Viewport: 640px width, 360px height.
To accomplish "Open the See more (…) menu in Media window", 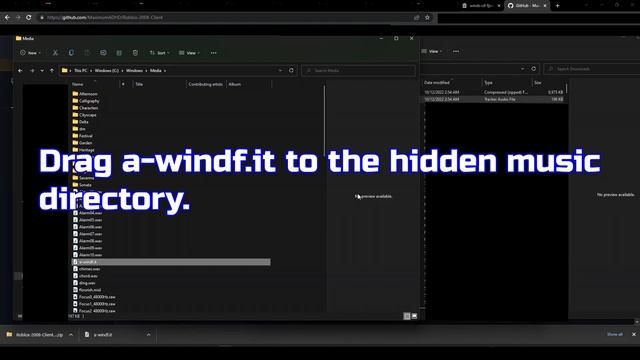I will click(x=213, y=53).
